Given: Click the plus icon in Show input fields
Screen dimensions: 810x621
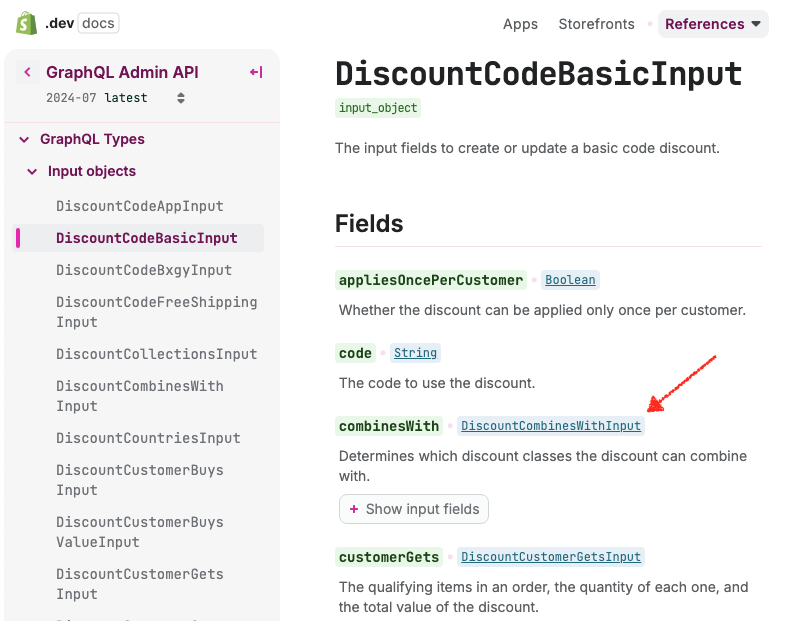Looking at the screenshot, I should tap(354, 509).
